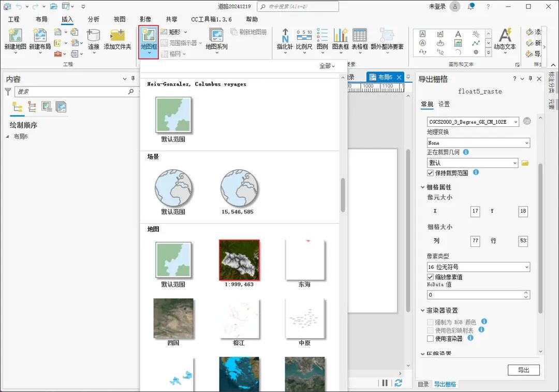Insert a 指北针 (North Arrow)
Viewport: 559px width, 392px height.
click(x=285, y=36)
